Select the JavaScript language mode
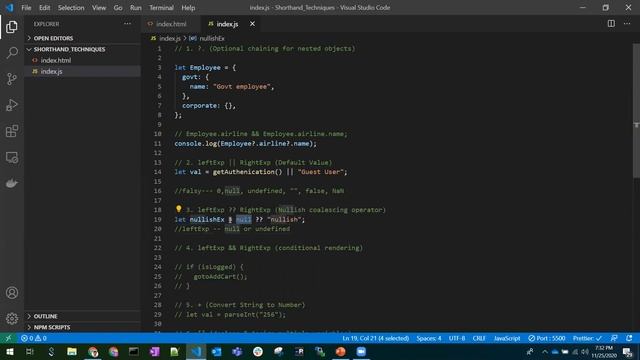This screenshot has height=360, width=640. click(507, 338)
